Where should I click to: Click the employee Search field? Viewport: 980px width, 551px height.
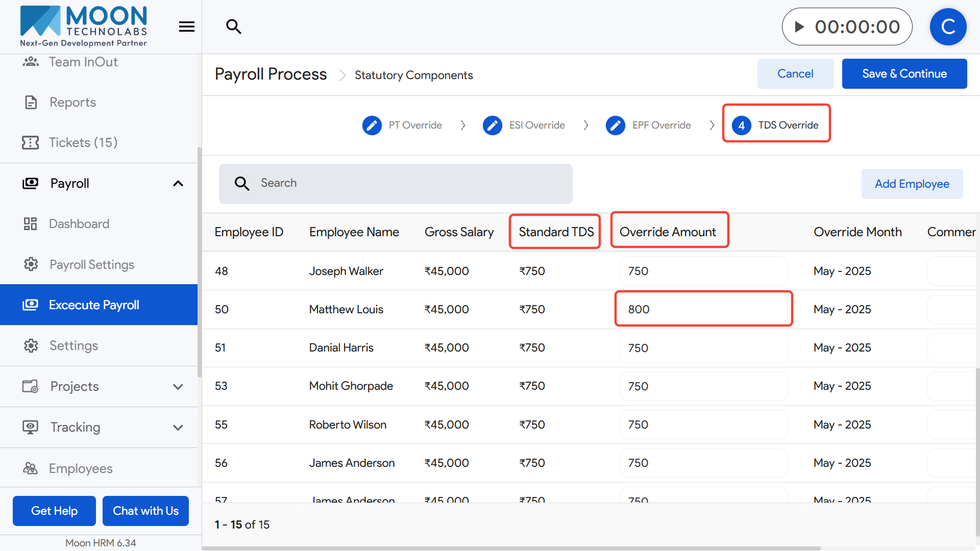396,184
